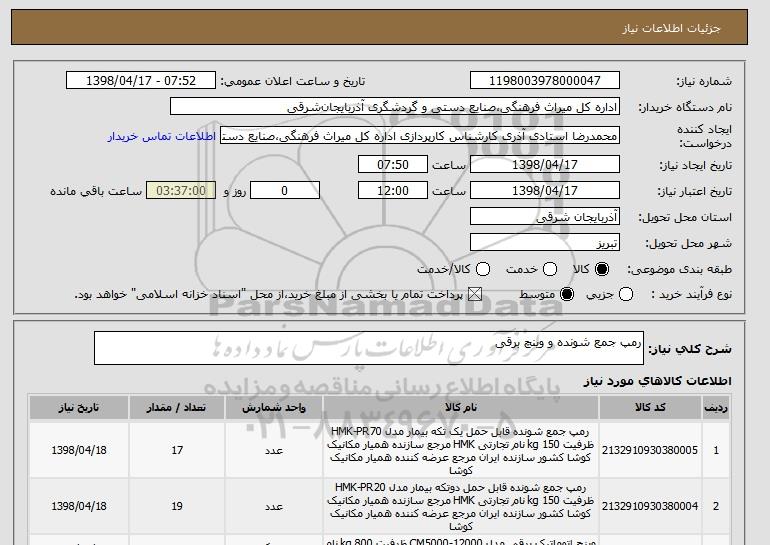
Task: Click product code 2132910930380005
Action: tap(650, 450)
